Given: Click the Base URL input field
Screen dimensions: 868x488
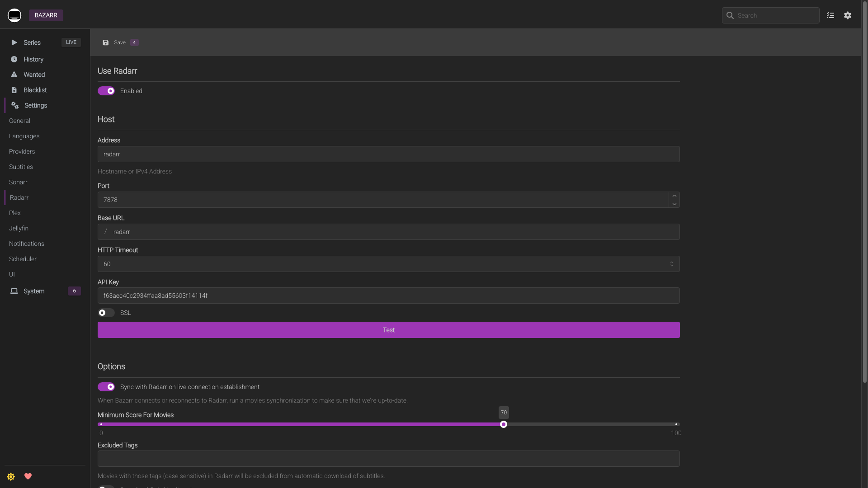Looking at the screenshot, I should coord(388,232).
